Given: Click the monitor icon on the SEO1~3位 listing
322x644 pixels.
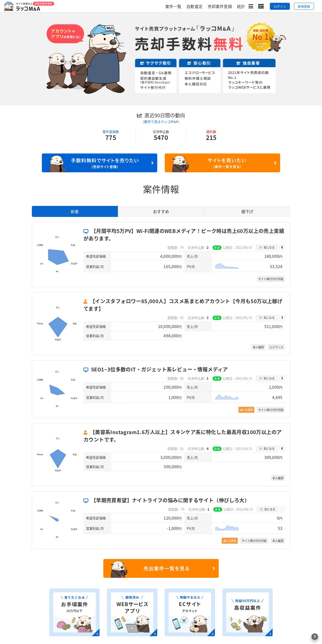Looking at the screenshot, I should pyautogui.click(x=86, y=370).
